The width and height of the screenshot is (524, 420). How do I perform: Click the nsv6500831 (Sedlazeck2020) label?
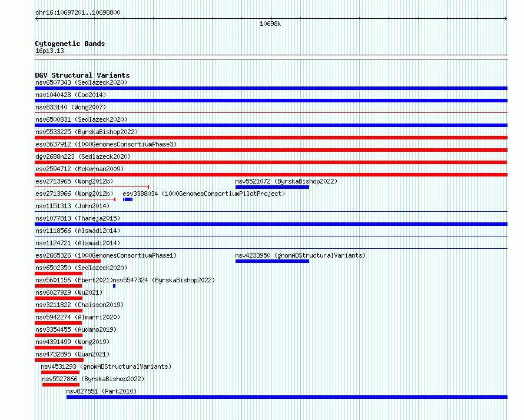[x=81, y=119]
